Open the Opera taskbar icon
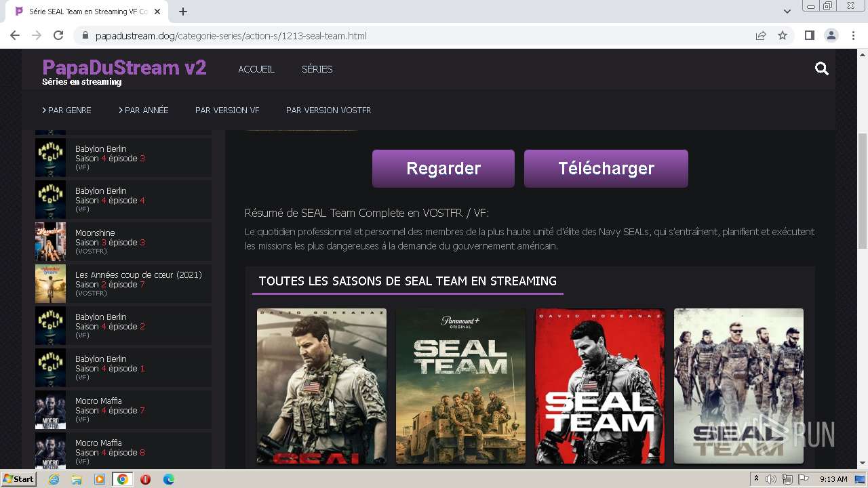 pyautogui.click(x=145, y=479)
